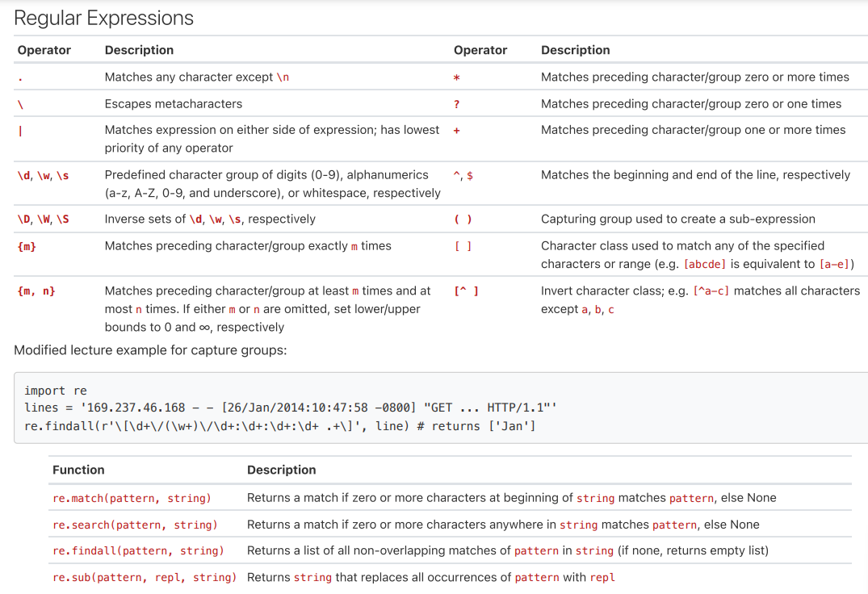The width and height of the screenshot is (868, 594).
Task: Select the "^, $" operator cell
Action: pyautogui.click(x=463, y=175)
